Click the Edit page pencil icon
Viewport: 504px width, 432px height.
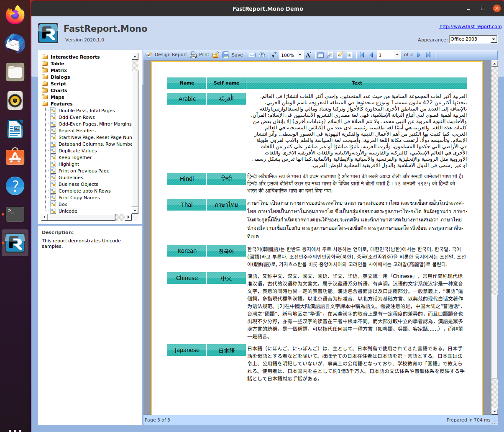(x=340, y=55)
